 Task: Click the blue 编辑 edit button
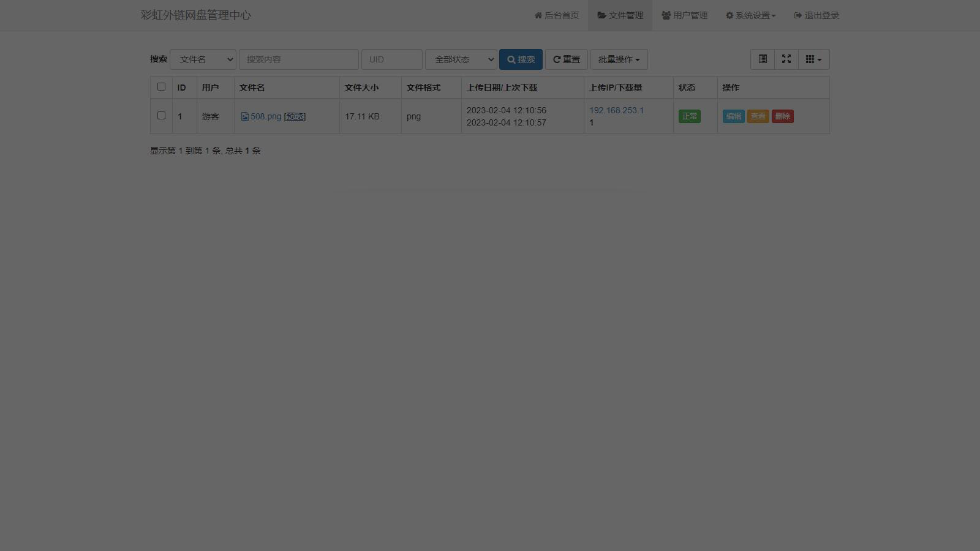tap(733, 116)
